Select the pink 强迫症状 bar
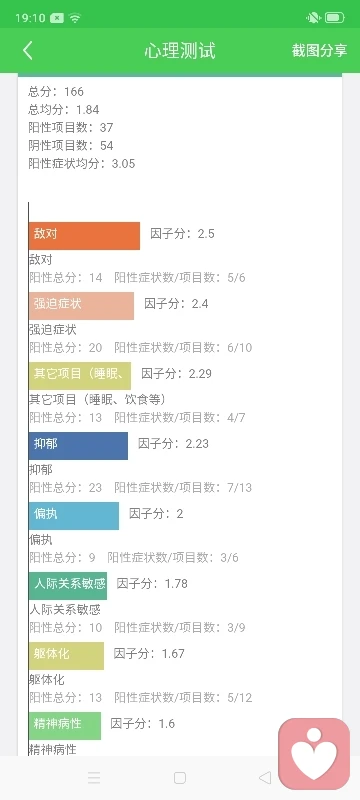The height and width of the screenshot is (800, 360). [81, 306]
